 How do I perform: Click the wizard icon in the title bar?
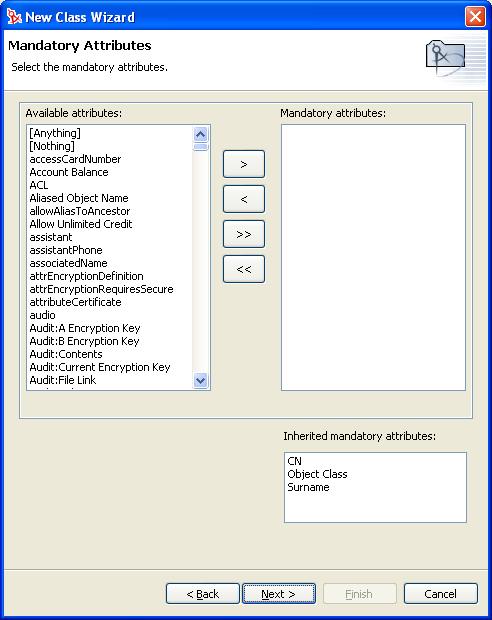coord(14,17)
